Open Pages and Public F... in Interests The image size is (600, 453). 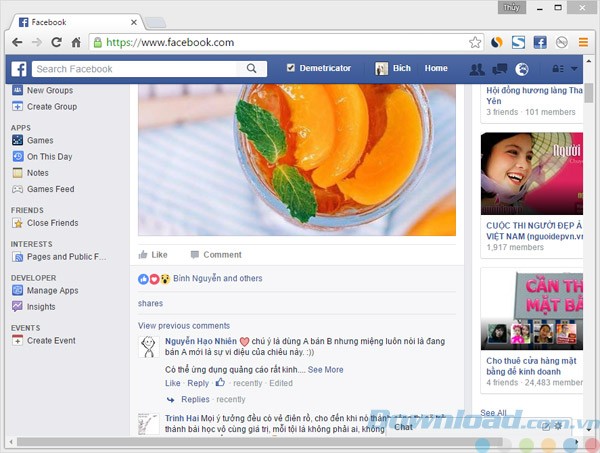59,257
